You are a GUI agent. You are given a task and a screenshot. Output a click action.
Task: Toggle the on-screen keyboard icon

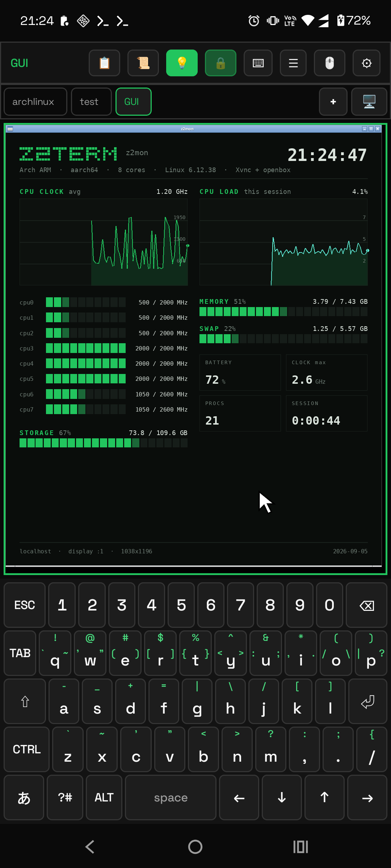[258, 63]
